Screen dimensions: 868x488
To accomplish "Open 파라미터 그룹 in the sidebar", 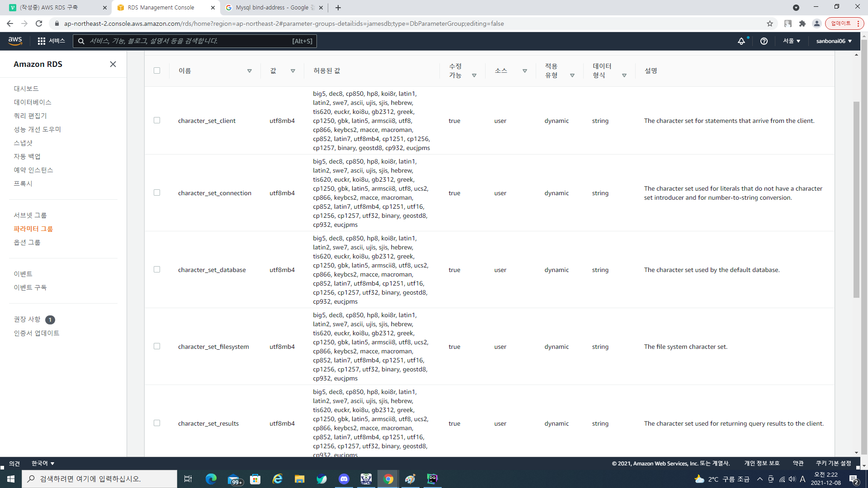I will tap(33, 229).
